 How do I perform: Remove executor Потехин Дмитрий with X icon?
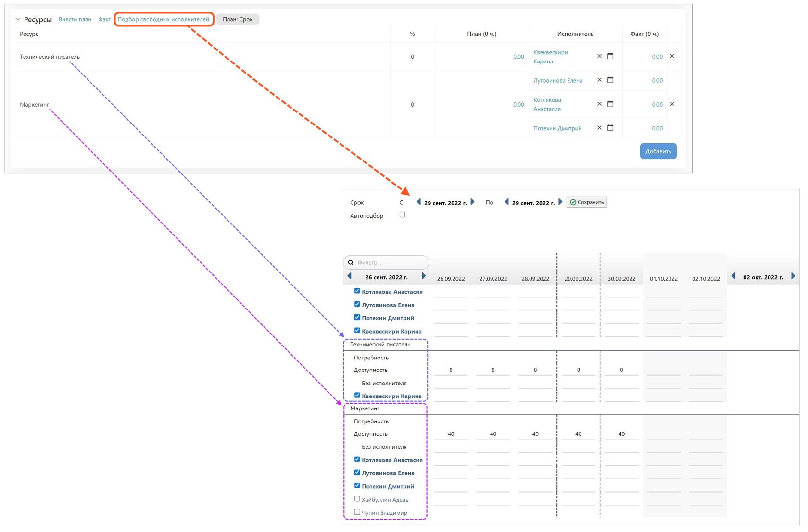tap(599, 128)
